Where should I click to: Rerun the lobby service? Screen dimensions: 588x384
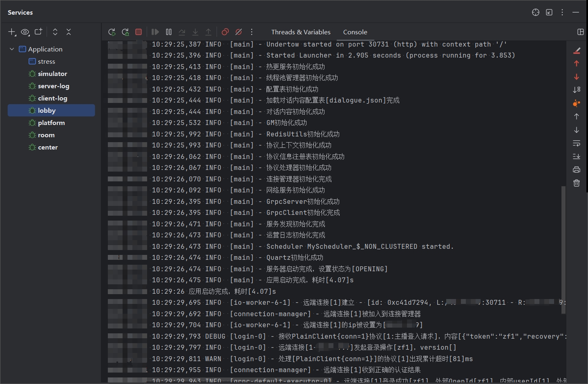[112, 32]
